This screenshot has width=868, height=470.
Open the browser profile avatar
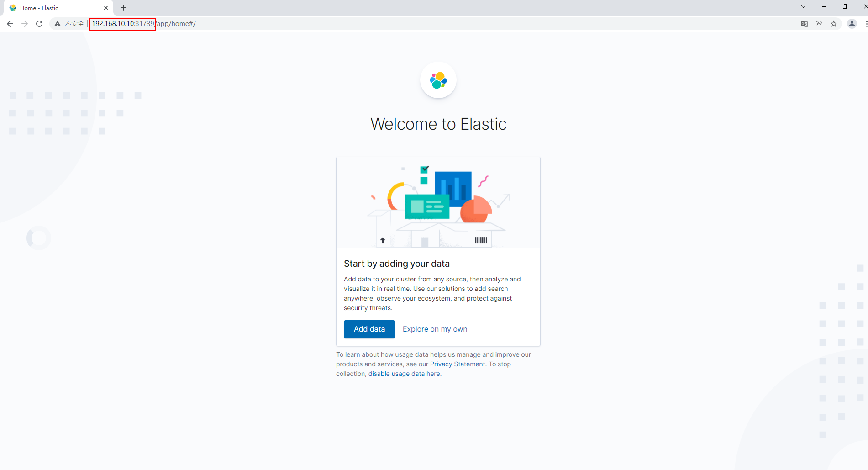coord(852,24)
